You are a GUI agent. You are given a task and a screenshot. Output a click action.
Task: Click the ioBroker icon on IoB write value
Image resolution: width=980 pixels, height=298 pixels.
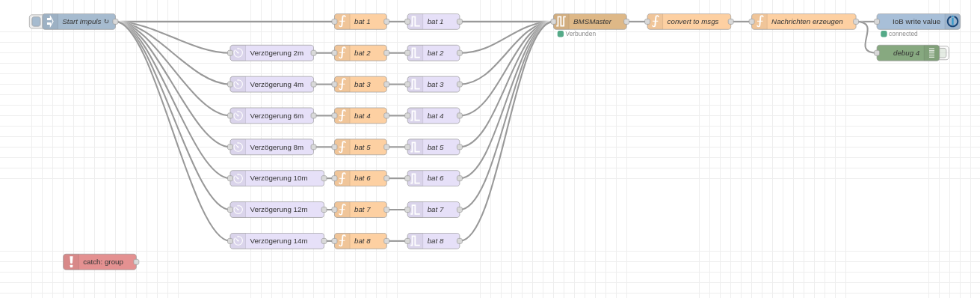click(x=952, y=22)
